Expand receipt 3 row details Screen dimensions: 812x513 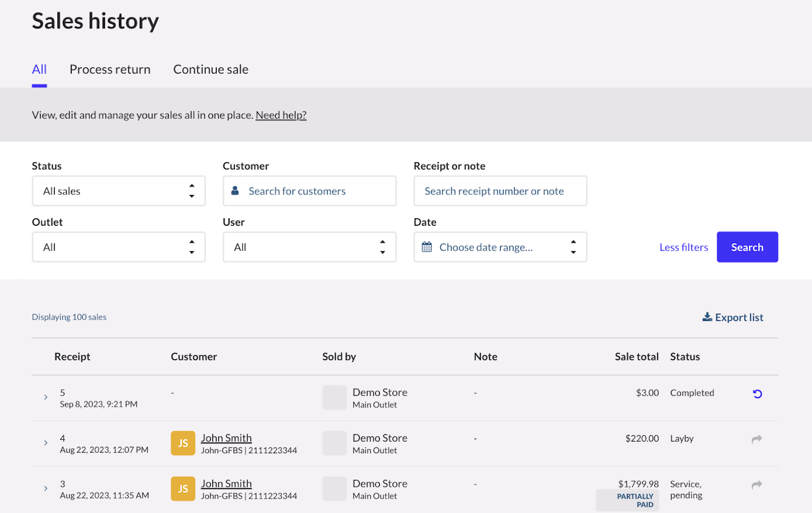coord(46,489)
